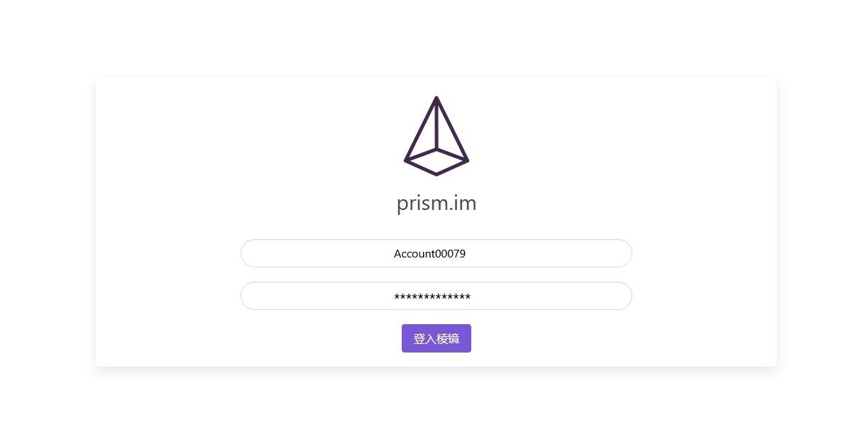Click the rounded field containing asterisks
The height and width of the screenshot is (427, 868).
tap(436, 296)
